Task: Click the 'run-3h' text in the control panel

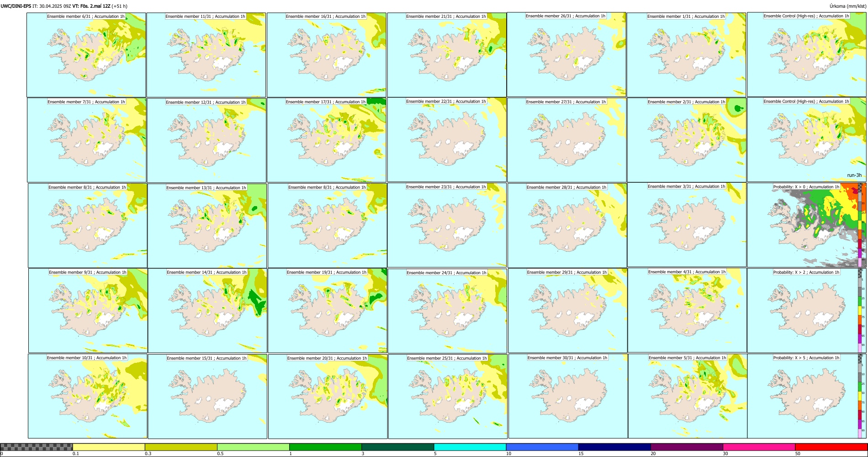Action: [854, 175]
